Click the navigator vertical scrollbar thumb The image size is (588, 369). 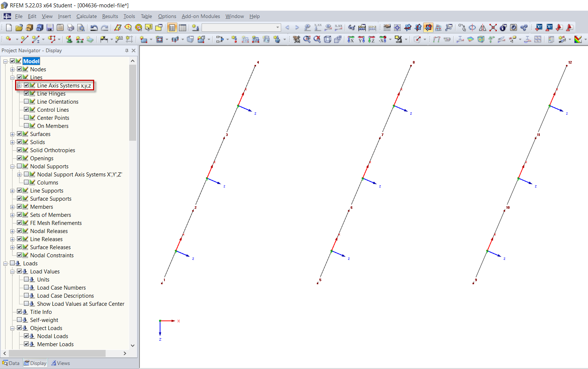point(133,103)
